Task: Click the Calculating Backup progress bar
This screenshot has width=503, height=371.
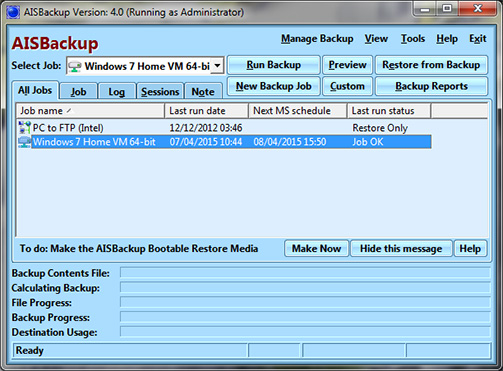Action: [305, 287]
